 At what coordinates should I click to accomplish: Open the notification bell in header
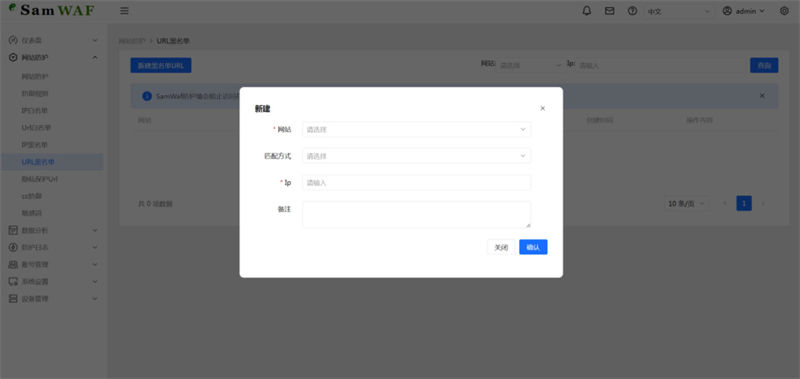click(x=587, y=11)
